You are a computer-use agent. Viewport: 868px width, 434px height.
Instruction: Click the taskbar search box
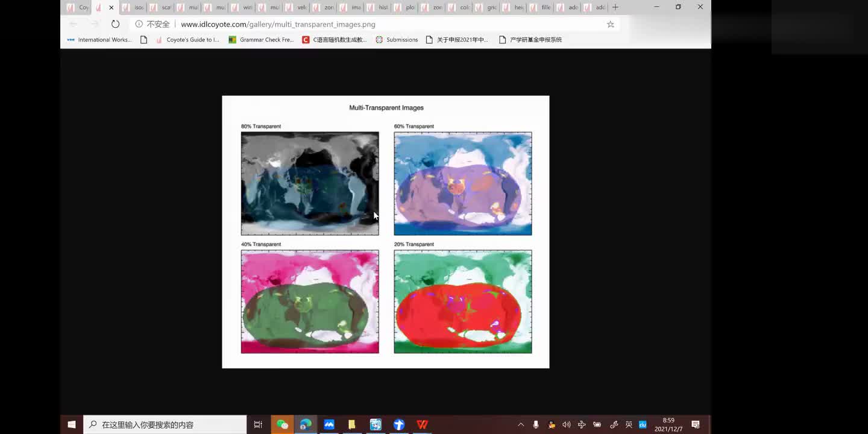pos(165,424)
